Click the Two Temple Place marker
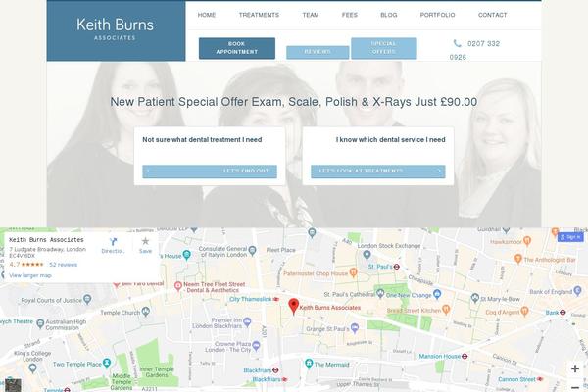 [x=107, y=364]
